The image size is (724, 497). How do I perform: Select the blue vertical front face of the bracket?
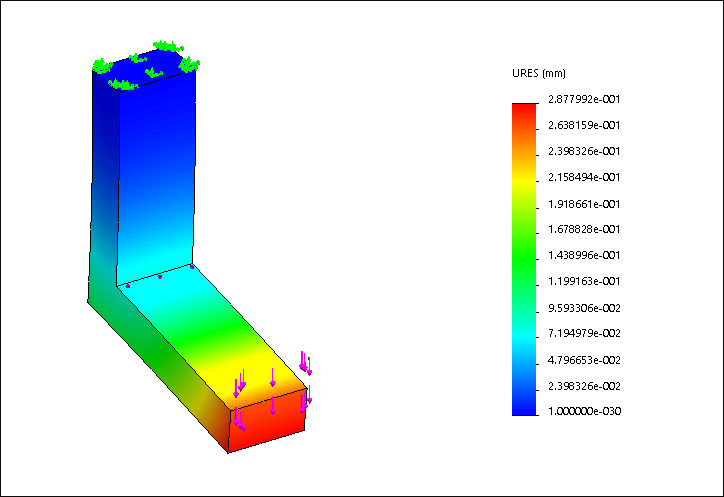[156, 178]
